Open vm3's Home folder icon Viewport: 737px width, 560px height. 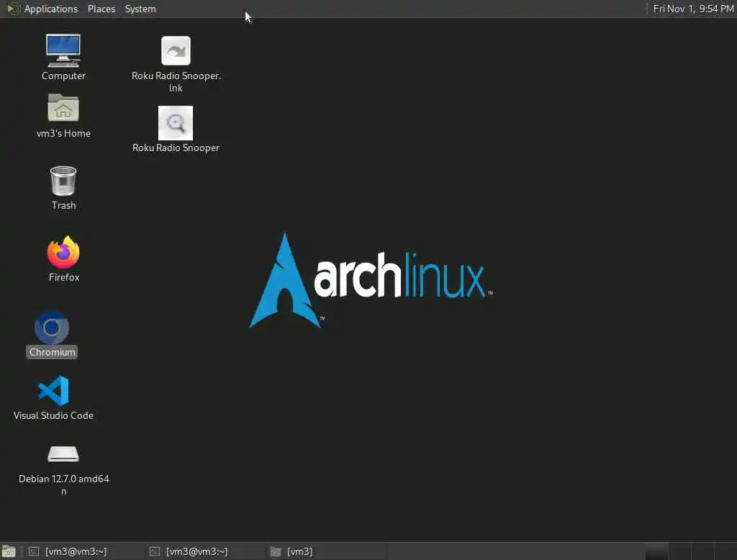tap(63, 108)
